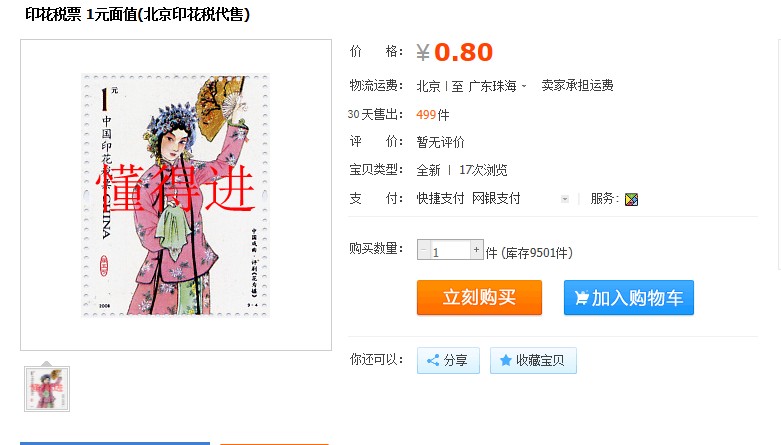Select the blue tab below the thumbnail
The image size is (781, 445).
tap(115, 443)
